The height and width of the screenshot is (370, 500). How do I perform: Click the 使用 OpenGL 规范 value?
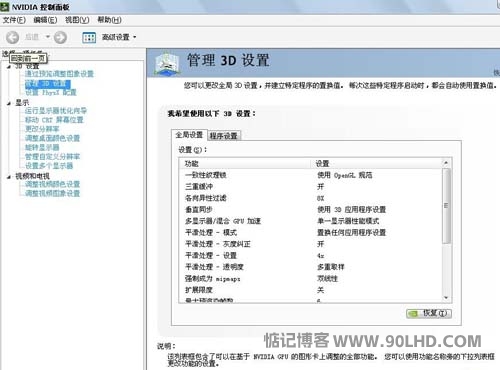(345, 175)
